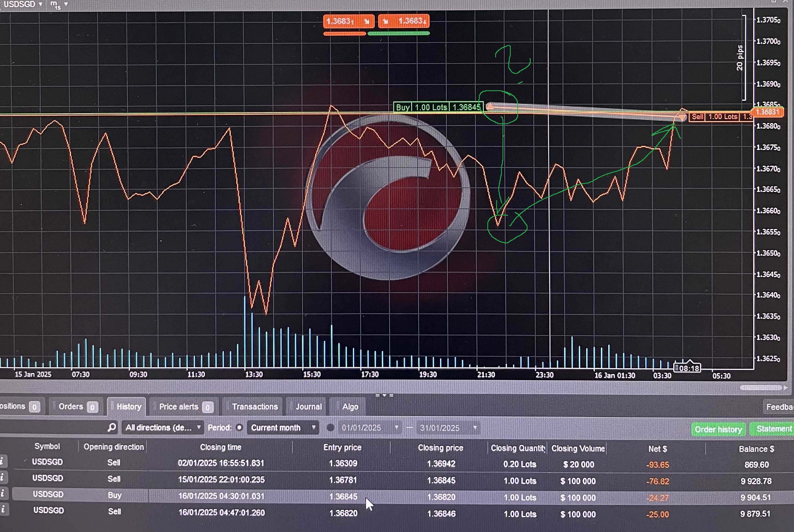Select the Buy 1.00 Lots chart label
The width and height of the screenshot is (794, 532).
pyautogui.click(x=438, y=107)
